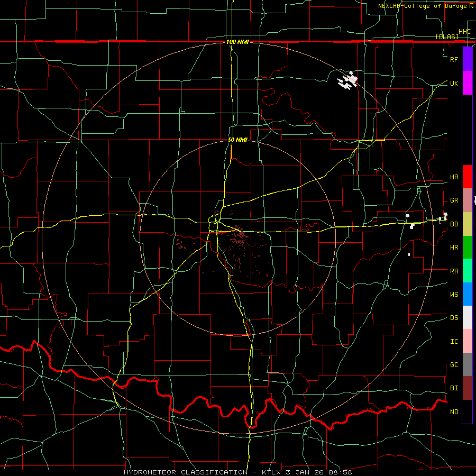Click the RA legend label
The image size is (476, 476).
click(454, 271)
